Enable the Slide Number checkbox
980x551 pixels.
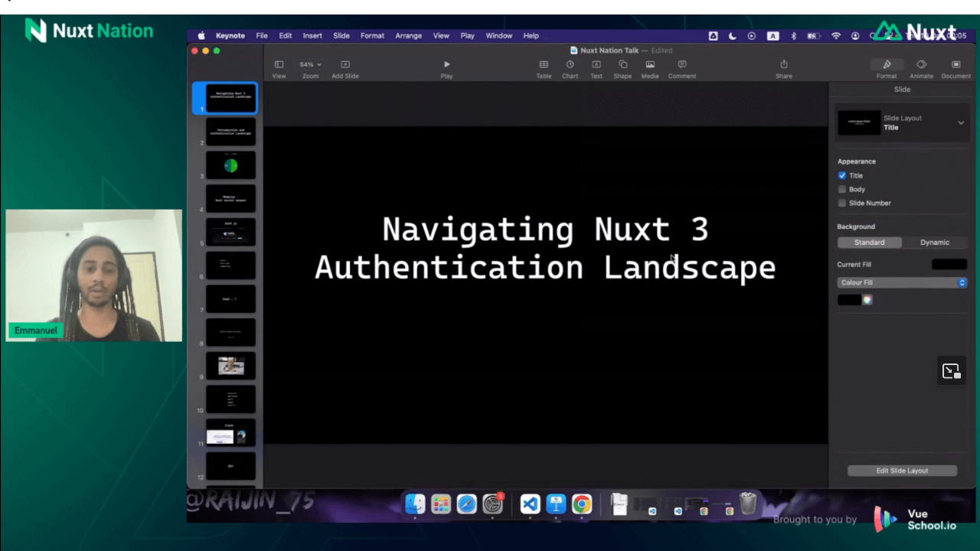pyautogui.click(x=842, y=203)
